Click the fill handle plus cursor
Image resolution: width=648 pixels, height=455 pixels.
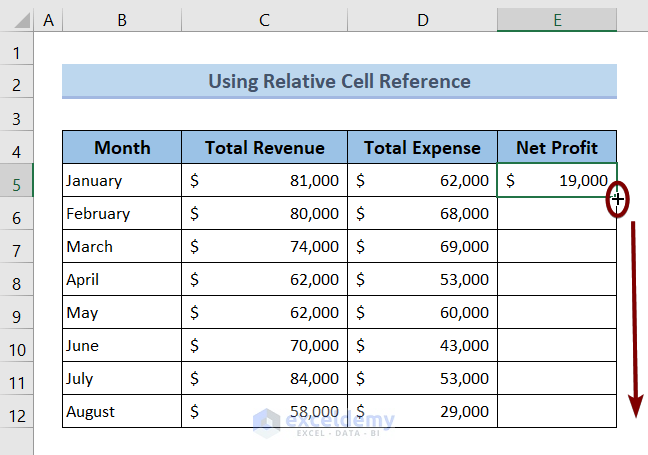(618, 199)
